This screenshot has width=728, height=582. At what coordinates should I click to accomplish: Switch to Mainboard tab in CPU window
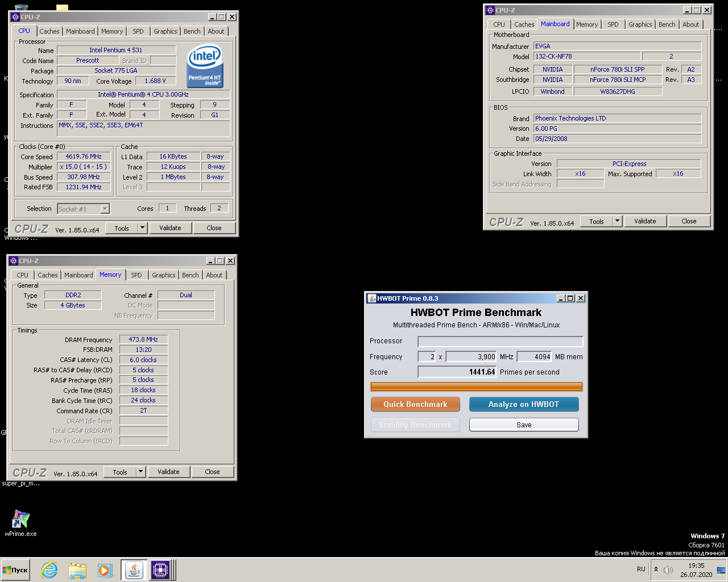pyautogui.click(x=80, y=31)
